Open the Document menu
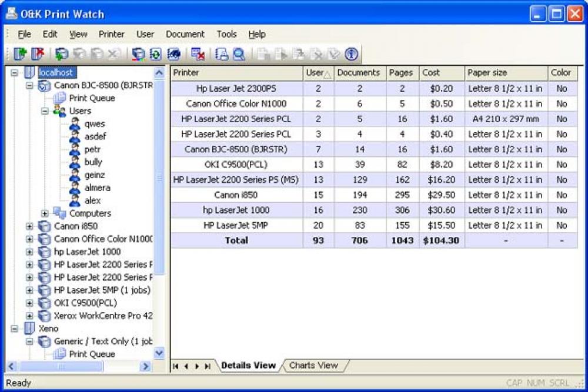 (185, 34)
